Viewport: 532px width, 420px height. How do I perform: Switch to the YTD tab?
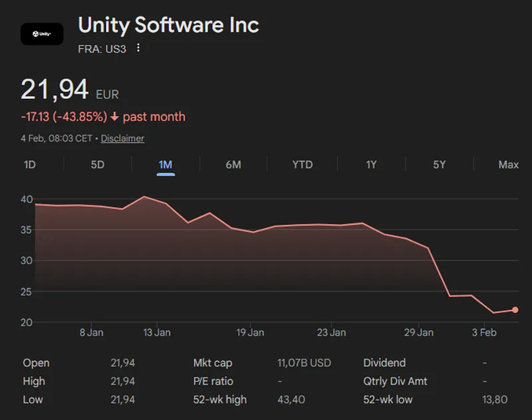(x=302, y=164)
